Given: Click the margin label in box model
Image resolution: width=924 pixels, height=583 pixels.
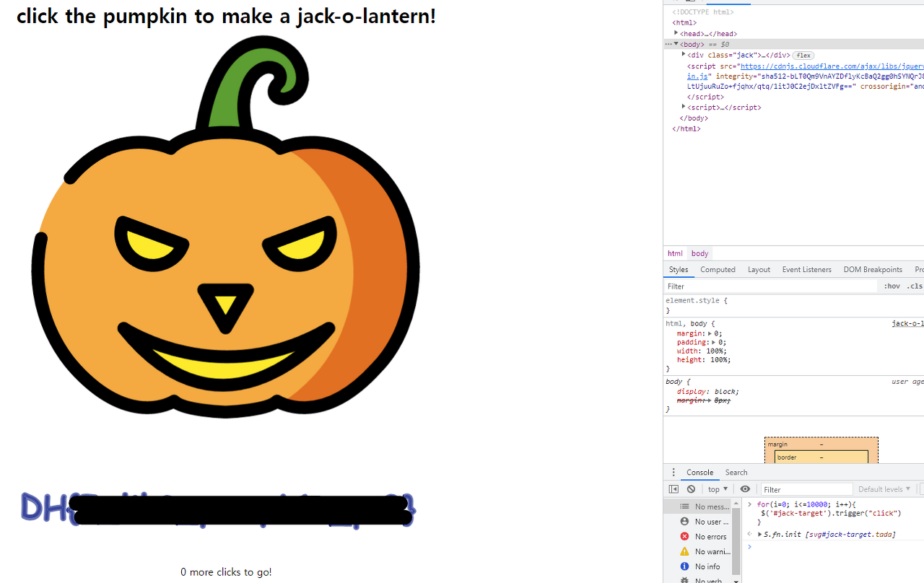Looking at the screenshot, I should click(778, 444).
